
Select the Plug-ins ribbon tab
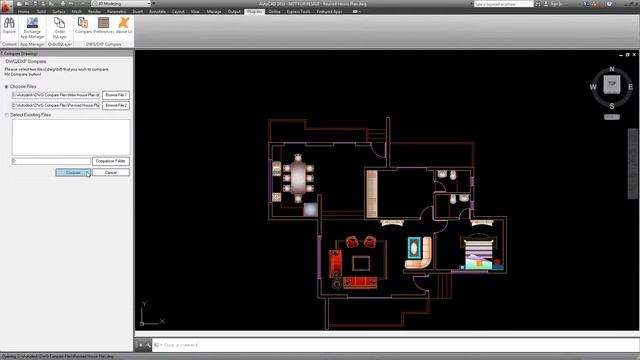[x=254, y=11]
